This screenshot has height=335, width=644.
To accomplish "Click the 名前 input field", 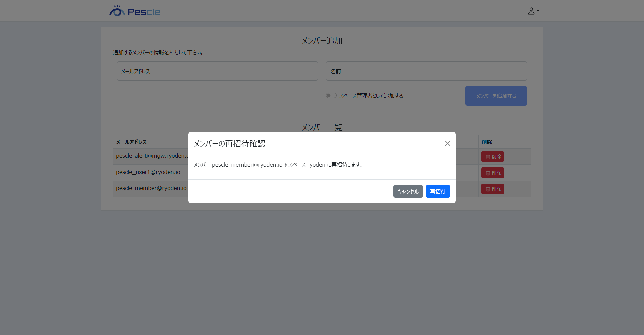I will pos(426,71).
